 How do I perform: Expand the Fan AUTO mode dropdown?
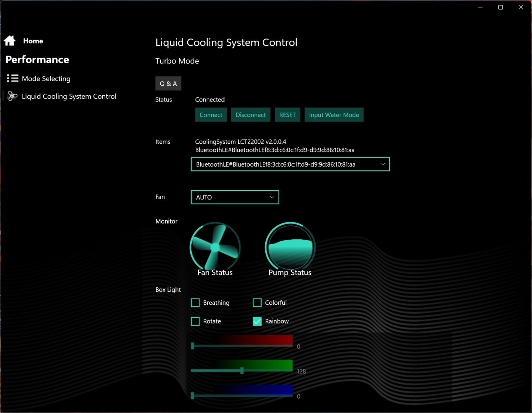pyautogui.click(x=235, y=197)
